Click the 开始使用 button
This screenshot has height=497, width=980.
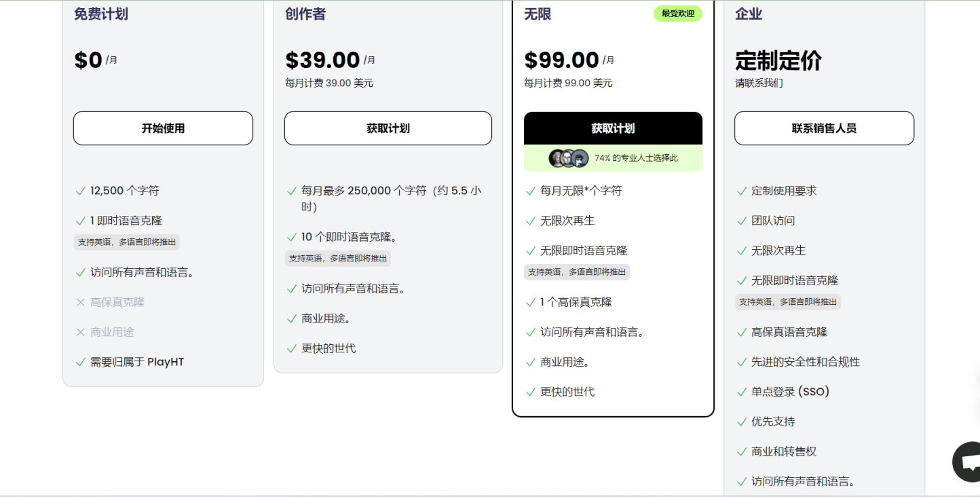[x=163, y=128]
